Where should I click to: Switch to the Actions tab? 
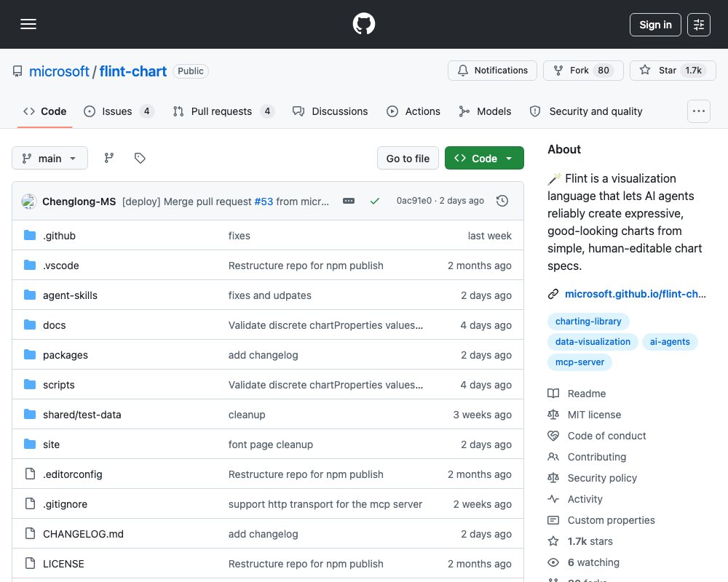414,111
